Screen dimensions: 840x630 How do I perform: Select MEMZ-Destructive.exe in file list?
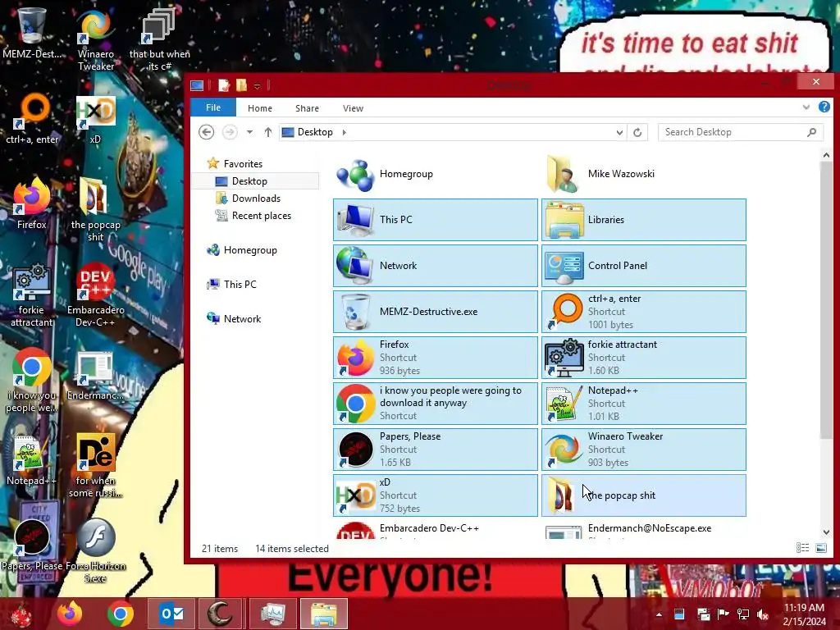click(435, 312)
